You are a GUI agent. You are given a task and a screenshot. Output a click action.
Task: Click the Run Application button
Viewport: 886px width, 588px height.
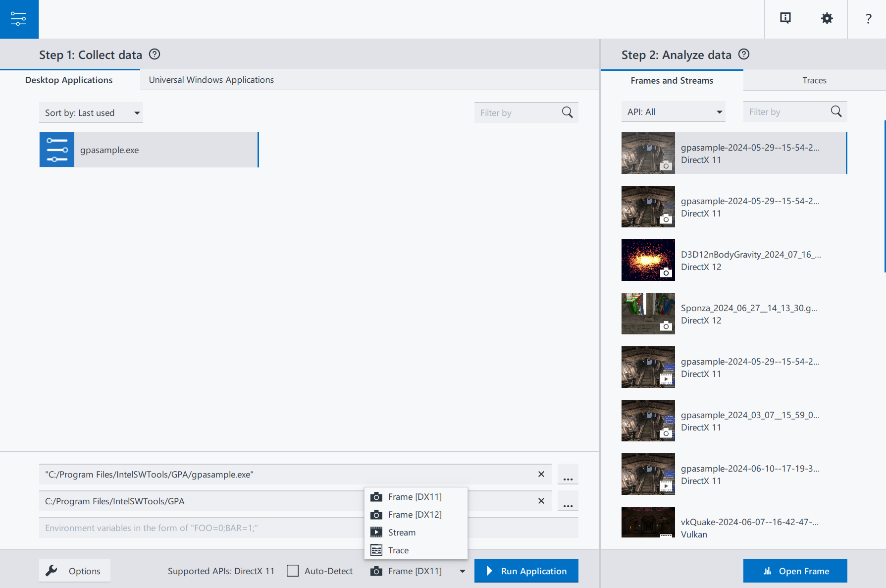click(526, 571)
